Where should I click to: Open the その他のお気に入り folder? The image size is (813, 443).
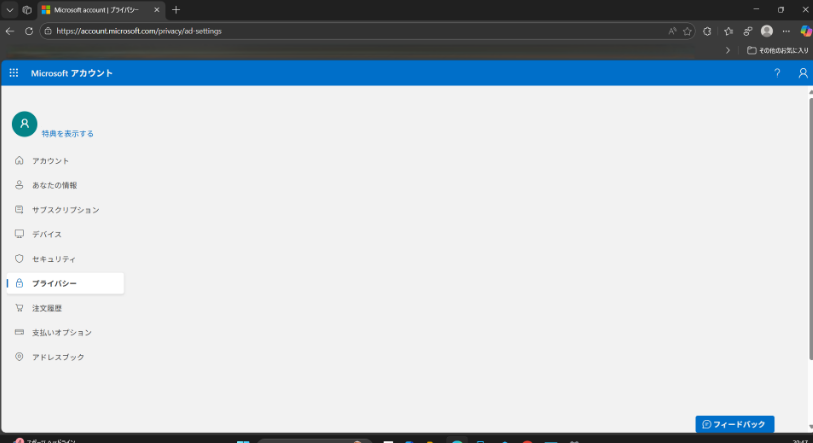(777, 50)
